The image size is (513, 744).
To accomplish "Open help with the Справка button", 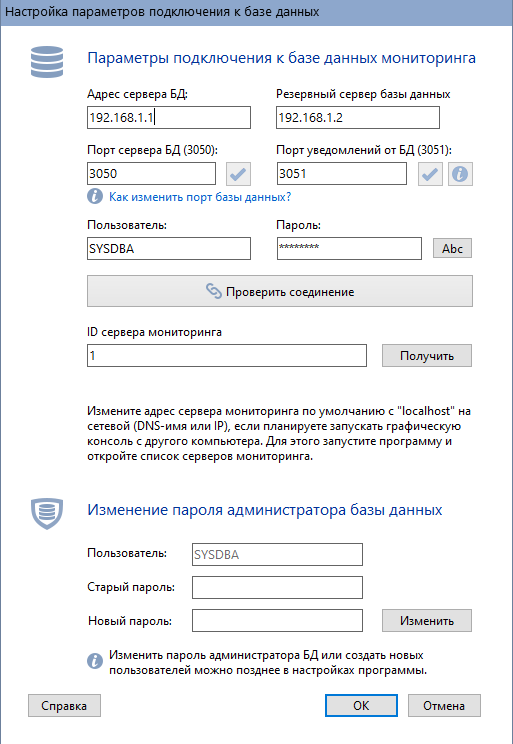I will [x=64, y=706].
